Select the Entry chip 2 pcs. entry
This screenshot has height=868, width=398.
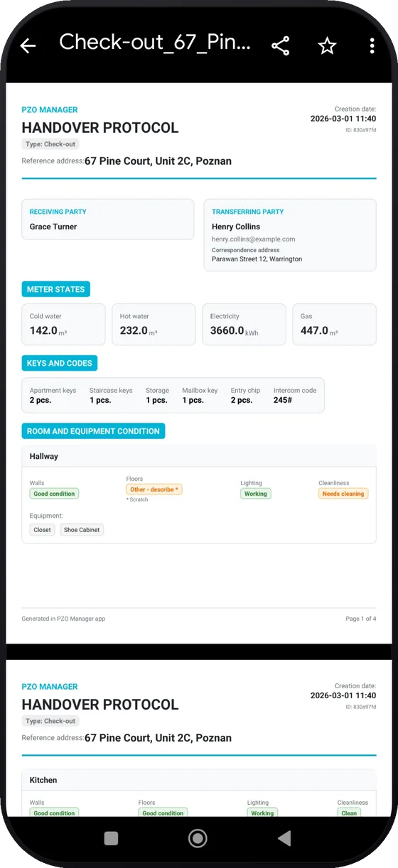pos(245,395)
